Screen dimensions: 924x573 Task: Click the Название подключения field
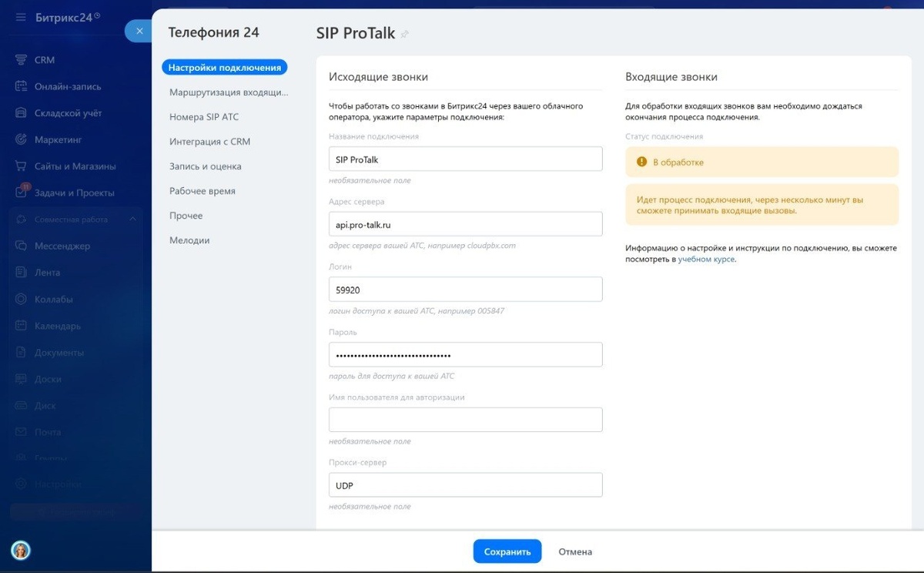pyautogui.click(x=465, y=159)
